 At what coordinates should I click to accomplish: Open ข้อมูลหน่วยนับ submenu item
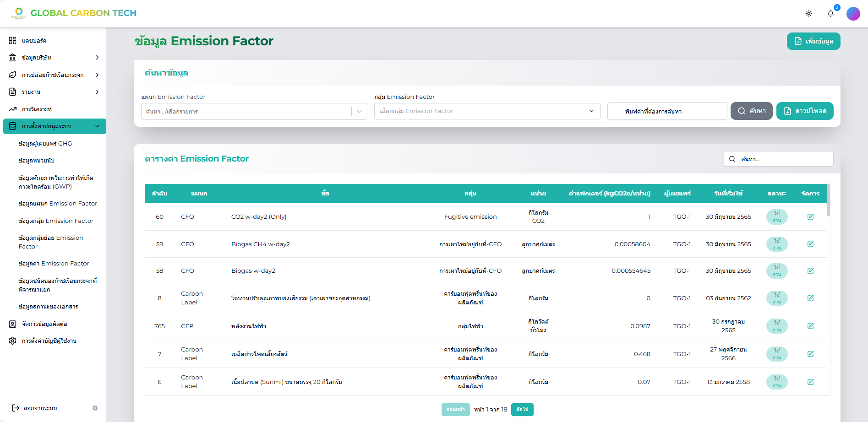[37, 161]
